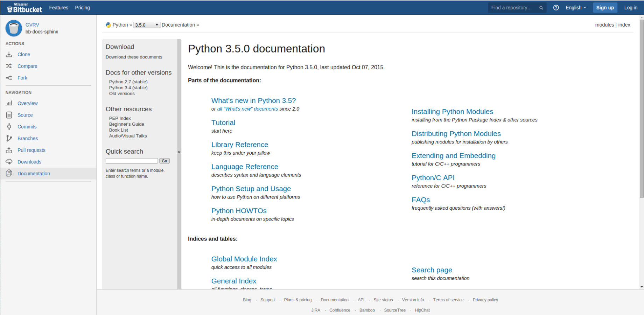
Task: Open the Library Reference link
Action: (x=240, y=145)
